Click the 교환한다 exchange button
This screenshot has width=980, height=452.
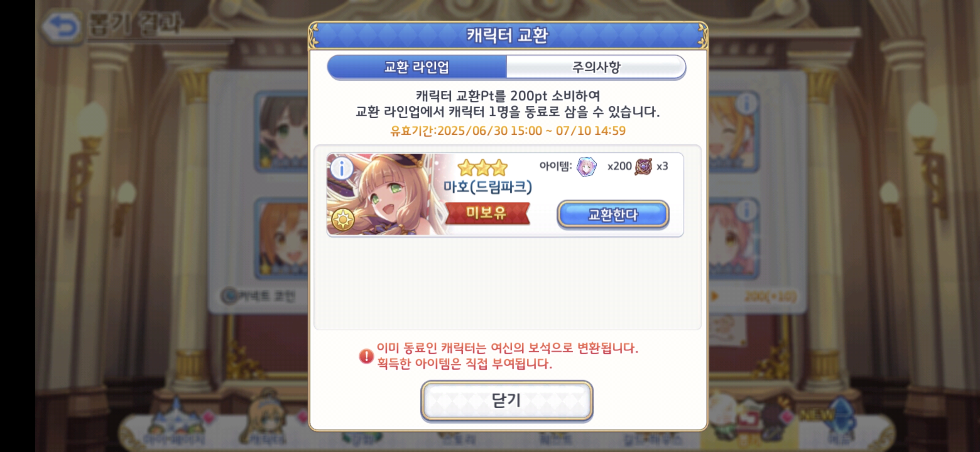tap(612, 215)
